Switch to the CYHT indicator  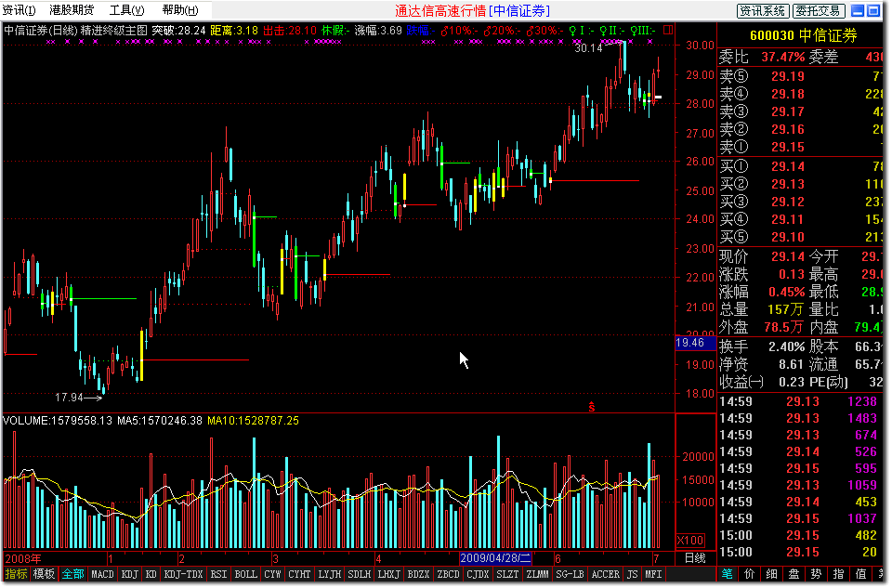tap(299, 574)
